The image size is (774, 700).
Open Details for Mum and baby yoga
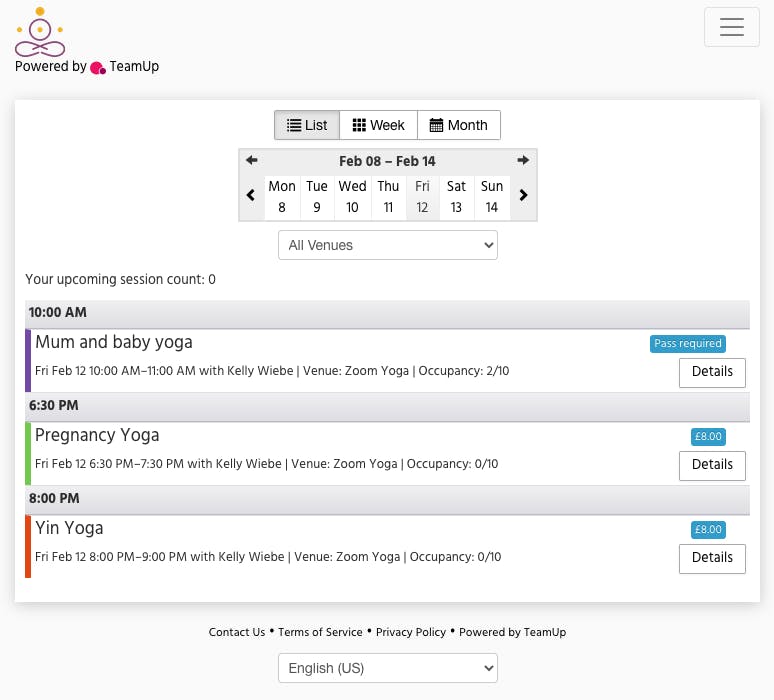[x=712, y=373]
